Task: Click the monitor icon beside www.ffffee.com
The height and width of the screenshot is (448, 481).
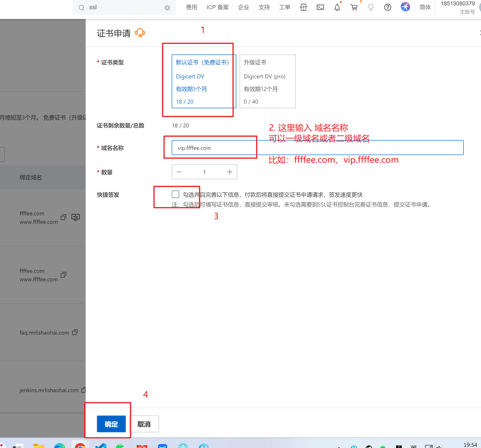Action: point(76,217)
